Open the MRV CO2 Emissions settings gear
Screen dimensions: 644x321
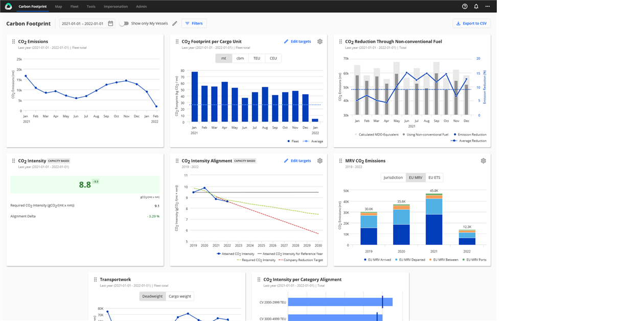click(x=483, y=161)
